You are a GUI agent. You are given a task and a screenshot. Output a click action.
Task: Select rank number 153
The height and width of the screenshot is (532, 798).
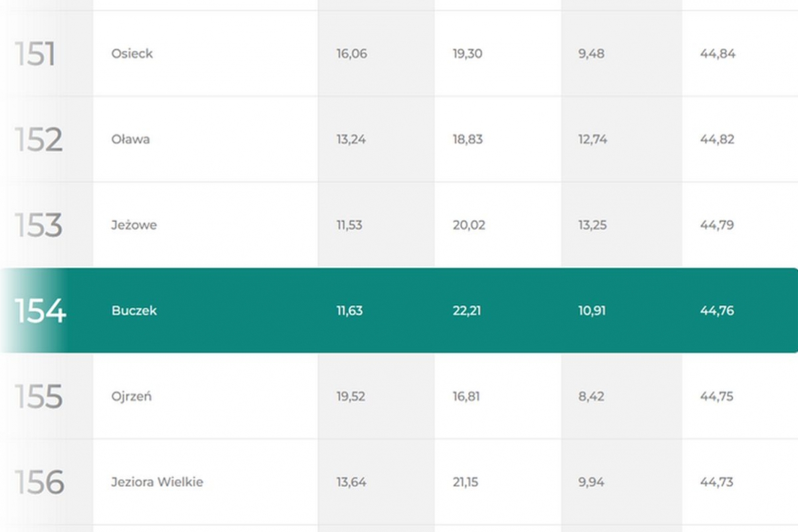tap(39, 225)
